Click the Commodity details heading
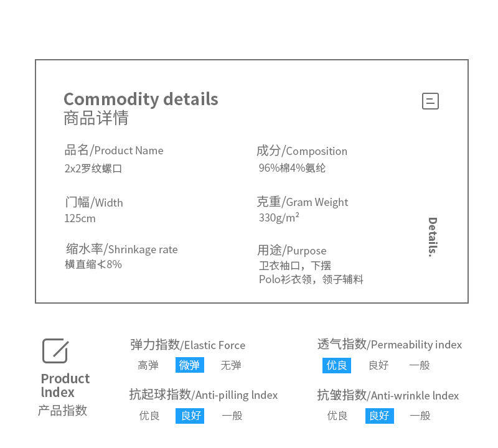The image size is (498, 448). 141,99
